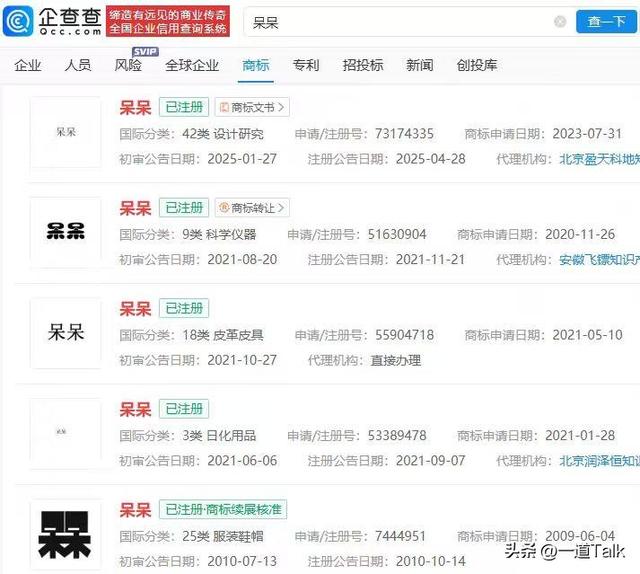640x574 pixels.
Task: Open 呆呆 trademark thumbnail for 25类 服装鞋帽
Action: point(66,534)
